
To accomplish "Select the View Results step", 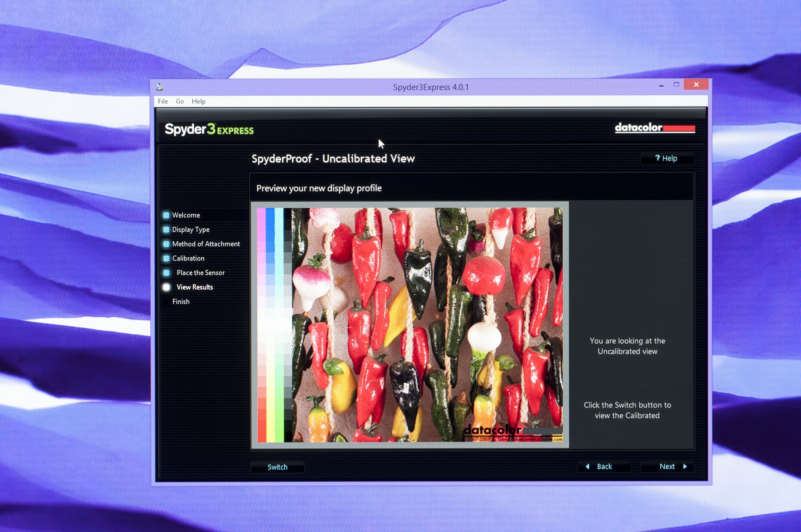I will coord(195,287).
